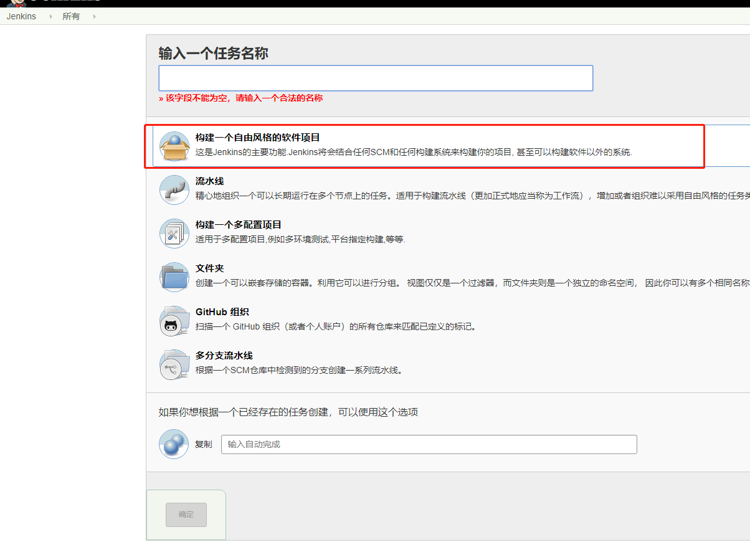This screenshot has height=560, width=750.
Task: Click the 复制 blue spheres icon
Action: (x=174, y=444)
